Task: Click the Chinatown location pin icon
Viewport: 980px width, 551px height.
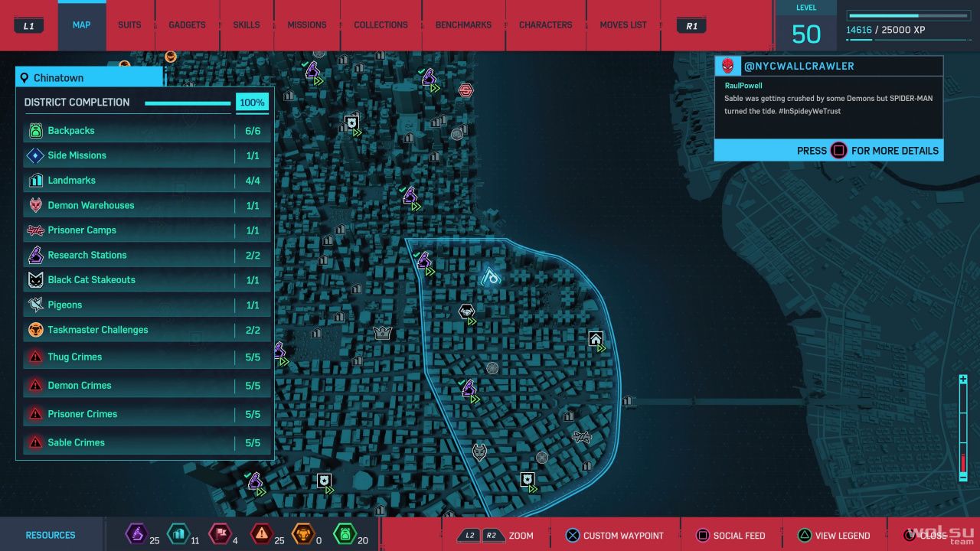Action: tap(24, 78)
